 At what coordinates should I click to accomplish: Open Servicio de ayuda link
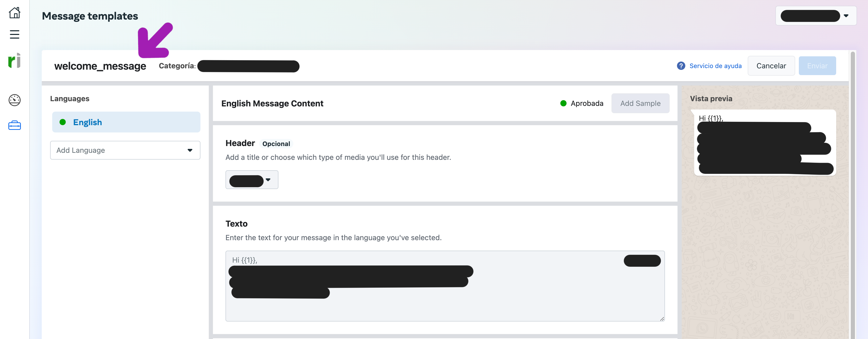pyautogui.click(x=715, y=66)
